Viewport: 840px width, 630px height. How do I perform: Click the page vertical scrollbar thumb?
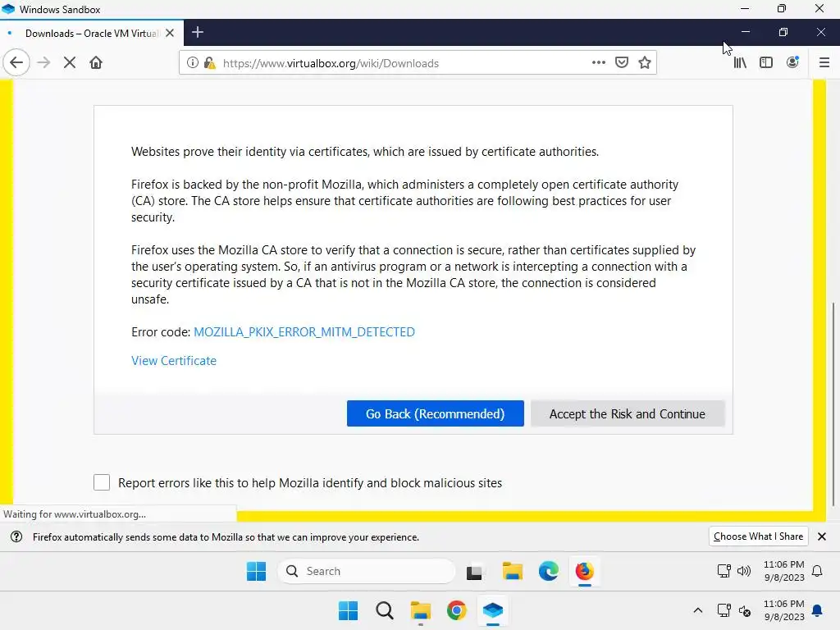click(x=833, y=404)
